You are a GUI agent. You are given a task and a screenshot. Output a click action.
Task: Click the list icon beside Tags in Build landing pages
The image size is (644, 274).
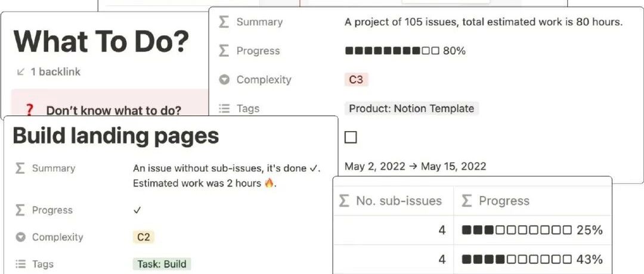(x=20, y=264)
